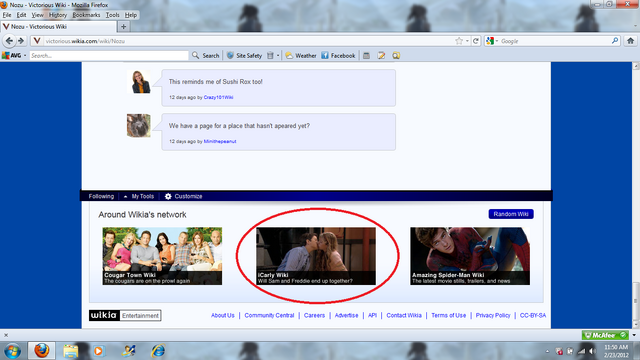Open a new tab with the plus button
Image resolution: width=640 pixels, height=360 pixels.
(x=123, y=27)
